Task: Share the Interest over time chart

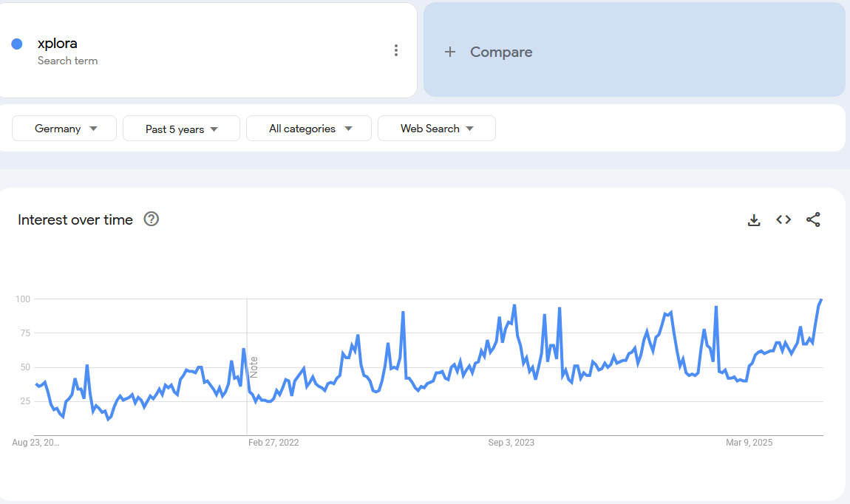Action: [x=813, y=219]
